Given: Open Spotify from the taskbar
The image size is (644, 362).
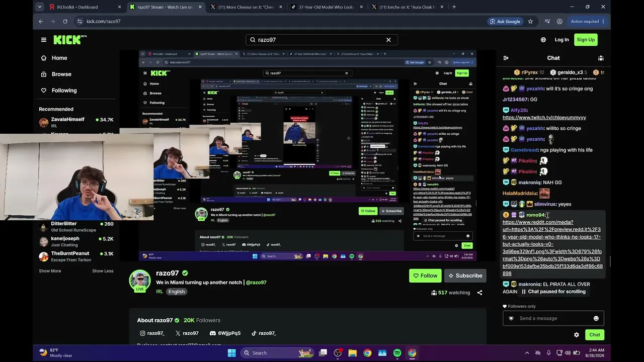Looking at the screenshot, I should [397, 353].
